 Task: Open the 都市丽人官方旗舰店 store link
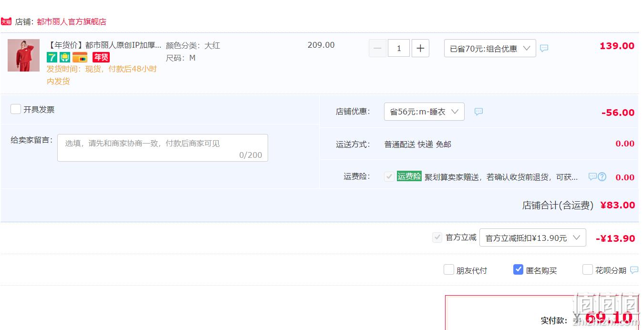(72, 21)
